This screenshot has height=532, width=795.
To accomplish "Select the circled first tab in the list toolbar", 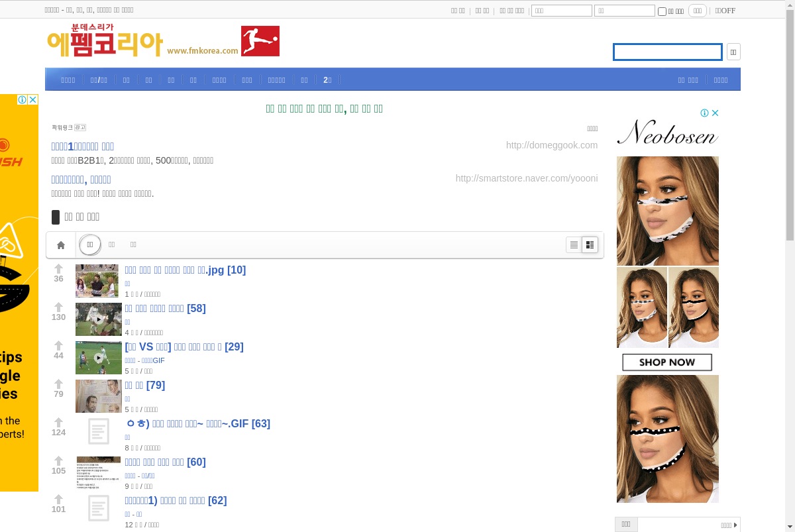I will point(90,245).
